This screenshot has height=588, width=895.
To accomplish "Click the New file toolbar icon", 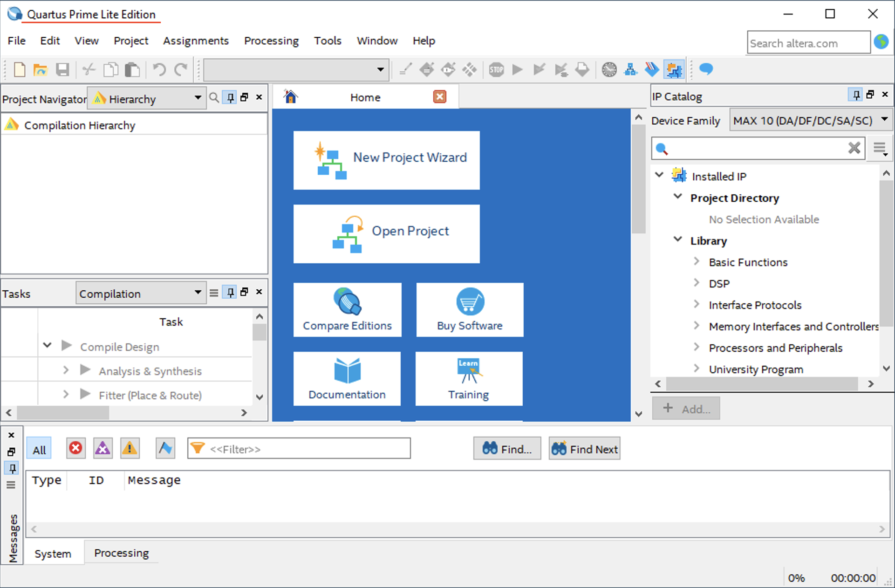I will coord(20,70).
